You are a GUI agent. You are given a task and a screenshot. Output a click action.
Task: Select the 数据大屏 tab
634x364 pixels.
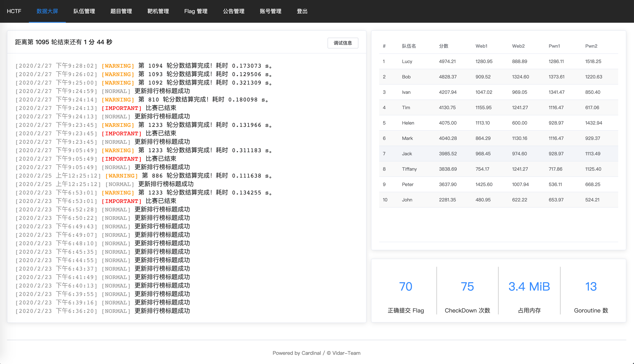47,11
